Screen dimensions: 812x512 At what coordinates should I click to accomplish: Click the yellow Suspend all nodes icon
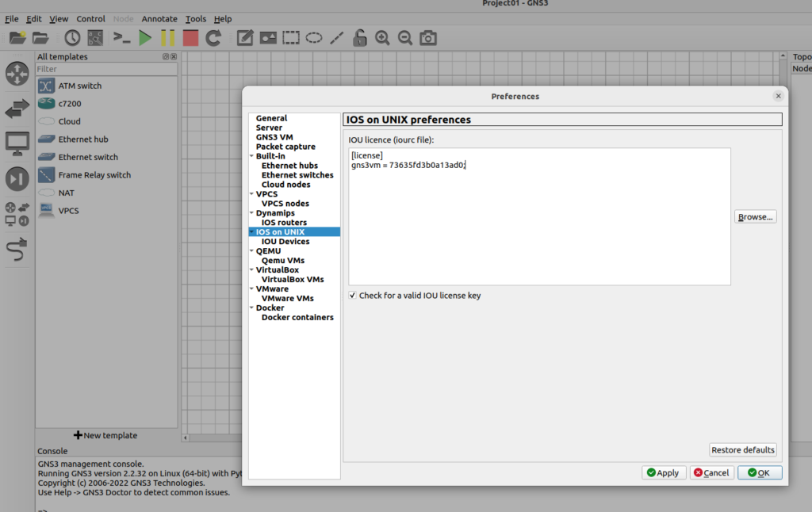click(x=167, y=37)
